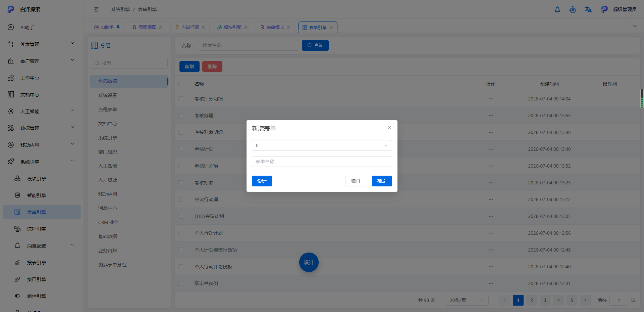The width and height of the screenshot is (644, 312).
Task: Collapse the sidebar with the menu fold icon
Action: (96, 9)
